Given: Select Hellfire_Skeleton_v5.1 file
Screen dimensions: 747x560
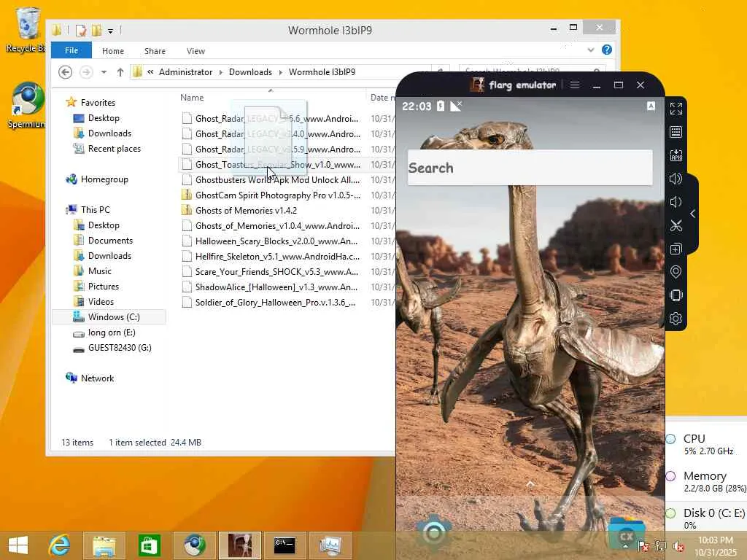Looking at the screenshot, I should tap(276, 256).
